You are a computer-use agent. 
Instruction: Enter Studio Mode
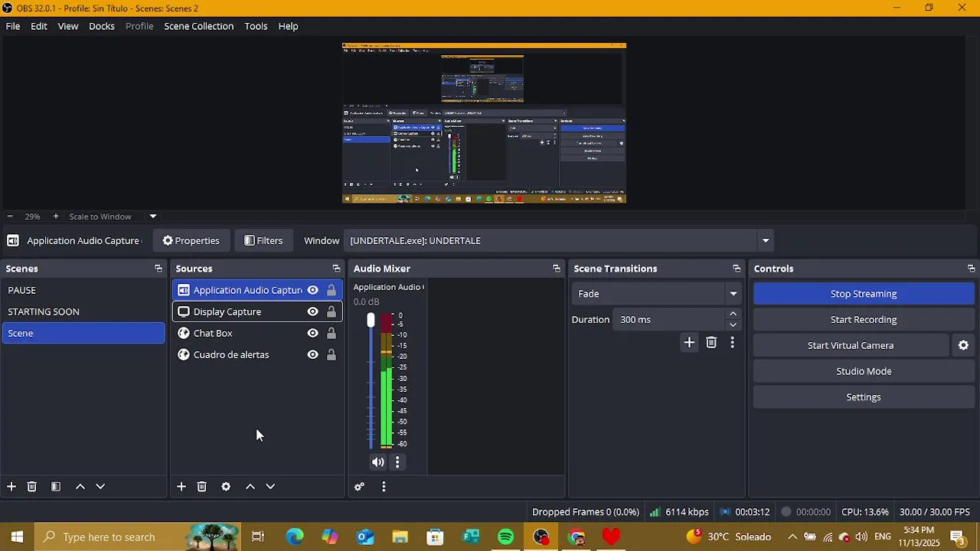(864, 372)
